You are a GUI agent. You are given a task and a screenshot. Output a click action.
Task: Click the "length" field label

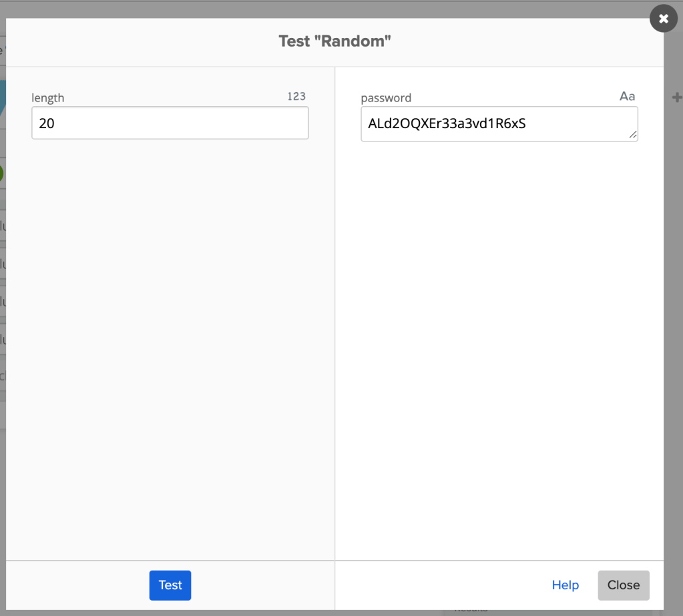pyautogui.click(x=48, y=98)
